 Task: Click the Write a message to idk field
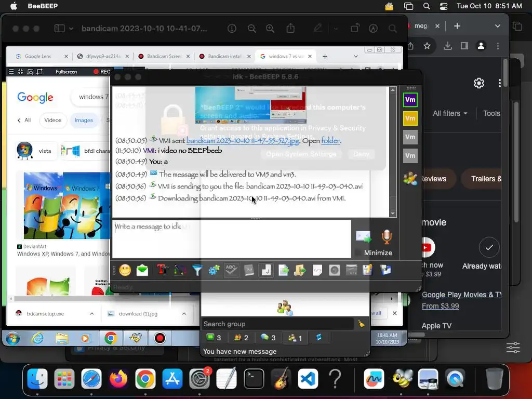[232, 239]
